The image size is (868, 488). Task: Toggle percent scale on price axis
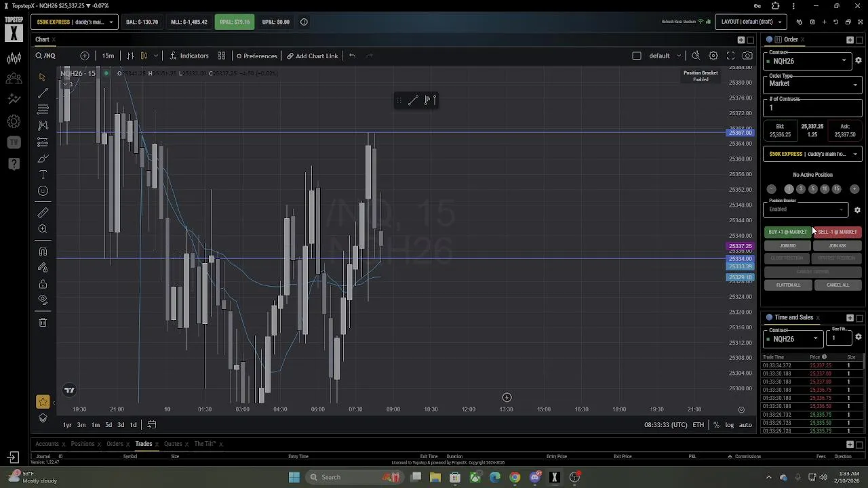[x=716, y=425]
